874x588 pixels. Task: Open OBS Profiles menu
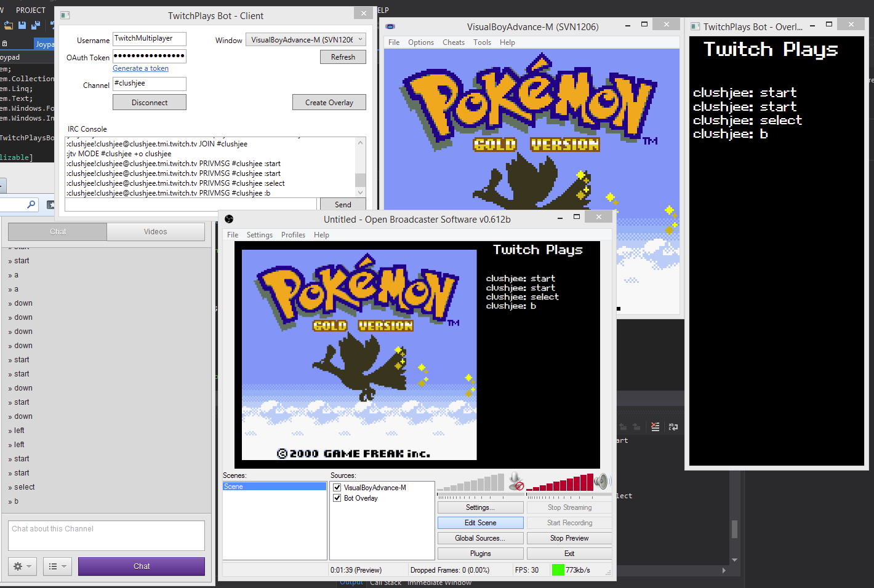click(293, 235)
